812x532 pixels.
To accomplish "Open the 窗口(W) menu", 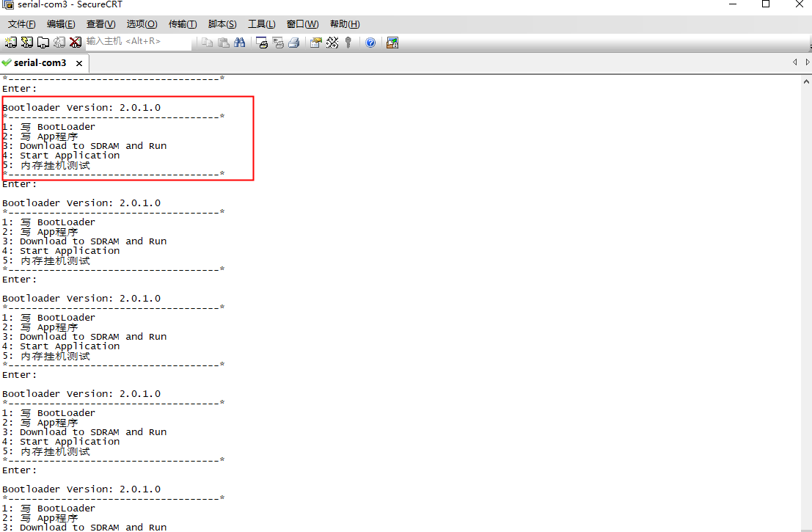I will [x=302, y=24].
